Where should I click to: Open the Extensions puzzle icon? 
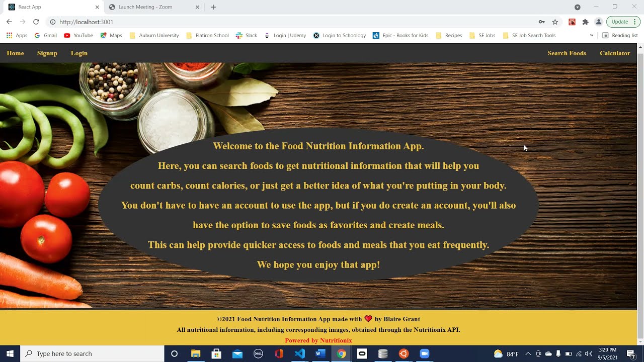point(585,22)
